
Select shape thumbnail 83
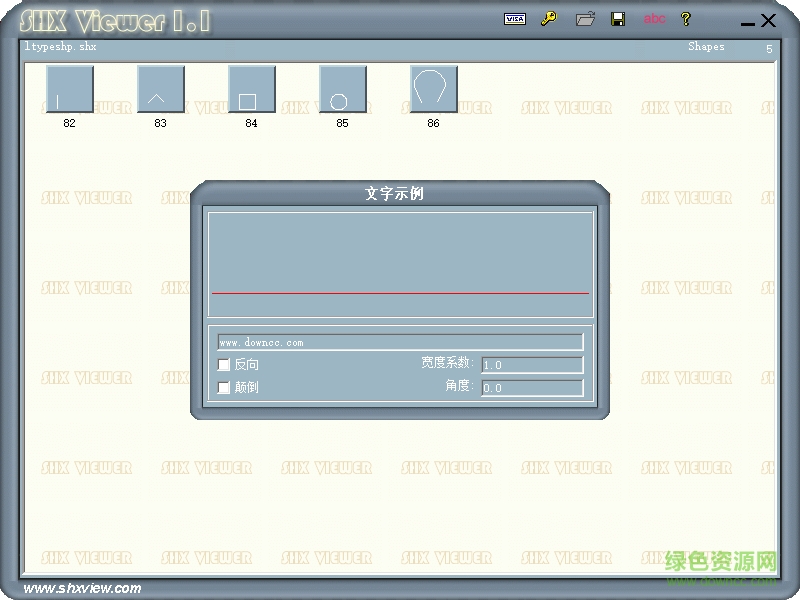[161, 89]
